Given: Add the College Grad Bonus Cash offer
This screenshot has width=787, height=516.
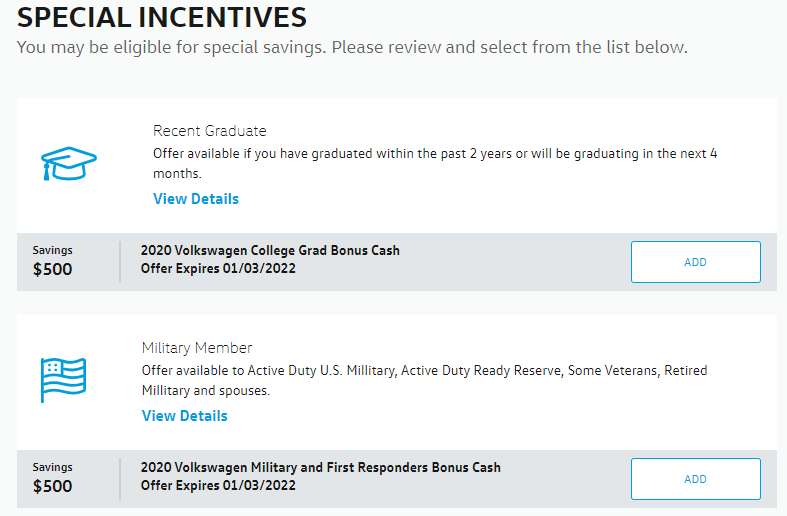Looking at the screenshot, I should (x=696, y=262).
